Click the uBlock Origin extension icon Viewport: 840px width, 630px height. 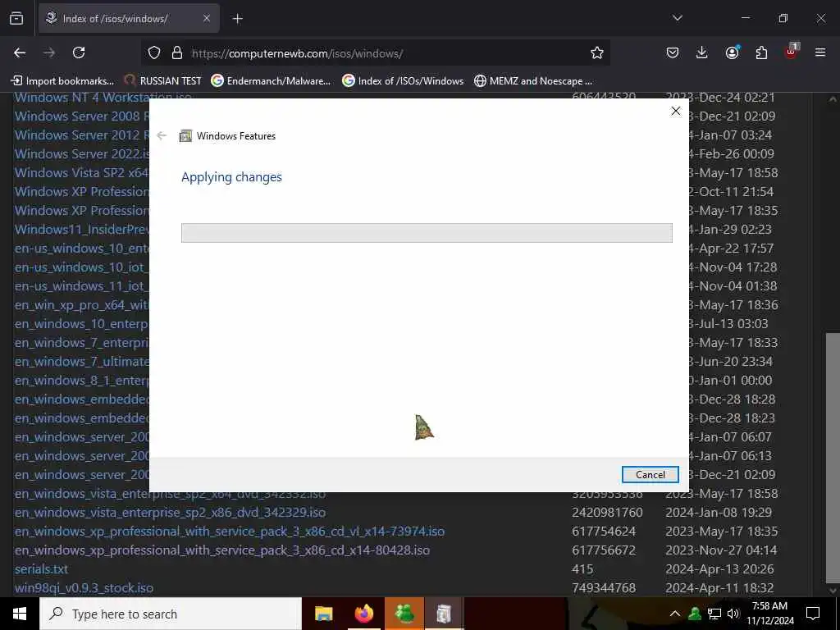(792, 52)
